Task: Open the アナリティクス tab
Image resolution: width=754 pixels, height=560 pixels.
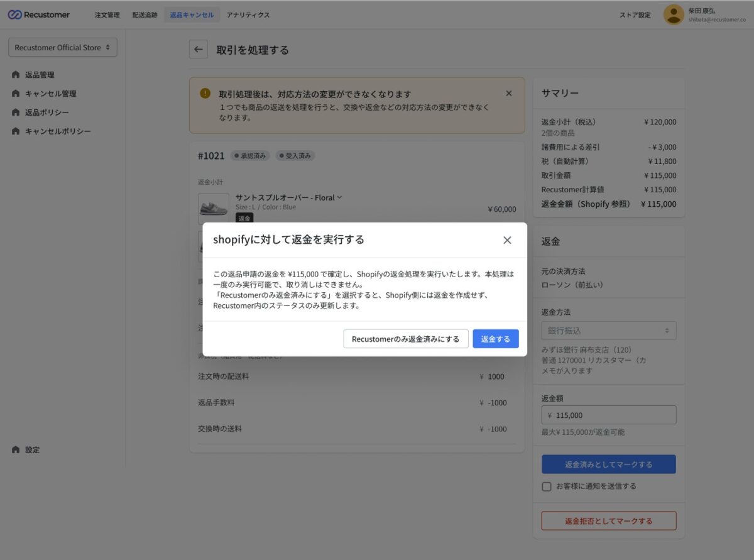Action: pos(248,14)
